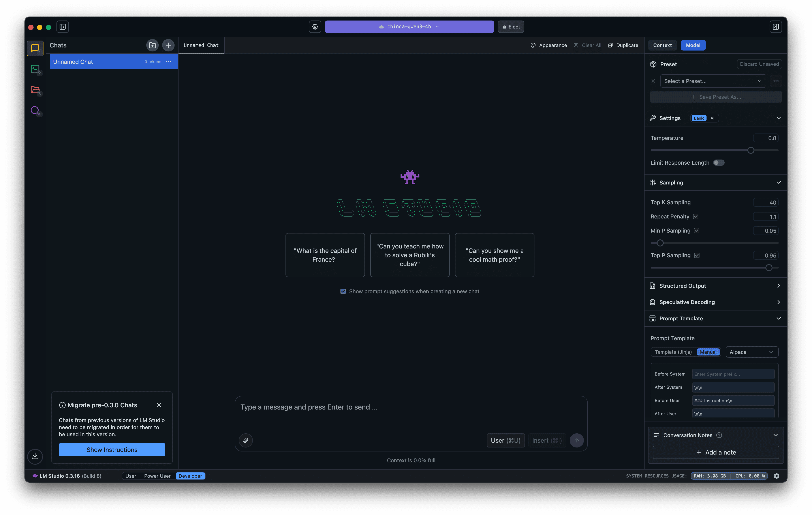812x515 pixels.
Task: Adjust the Temperature slider handle
Action: (751, 150)
